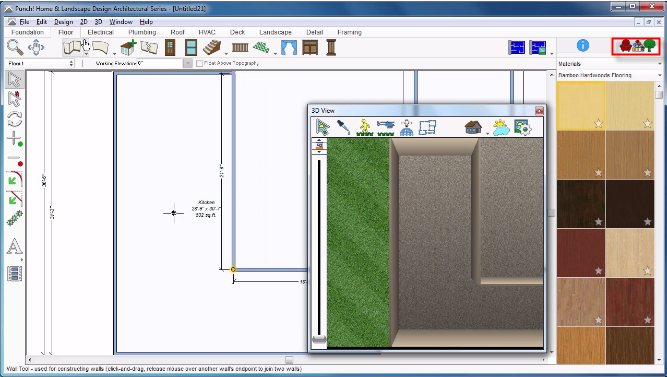The width and height of the screenshot is (667, 377).
Task: Close the 3D View window
Action: tap(539, 111)
